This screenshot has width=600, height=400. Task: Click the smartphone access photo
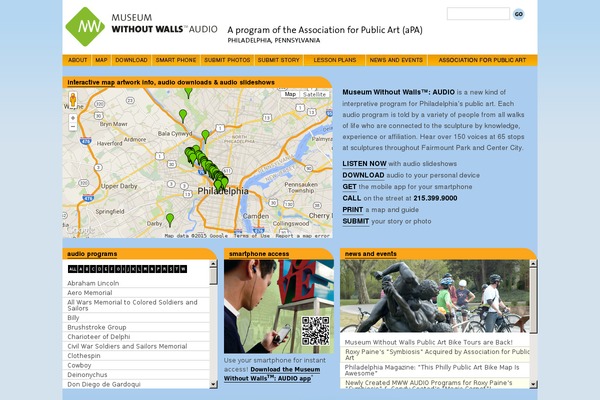(279, 307)
